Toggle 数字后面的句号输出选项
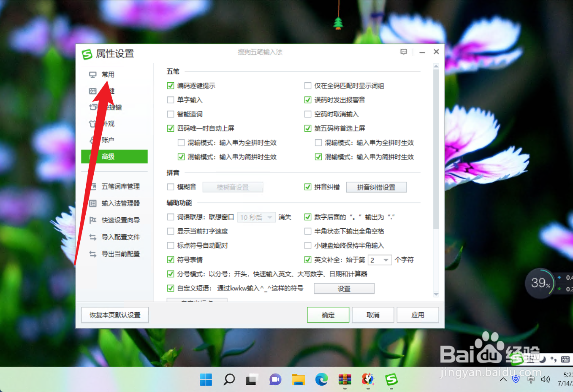 pos(308,217)
